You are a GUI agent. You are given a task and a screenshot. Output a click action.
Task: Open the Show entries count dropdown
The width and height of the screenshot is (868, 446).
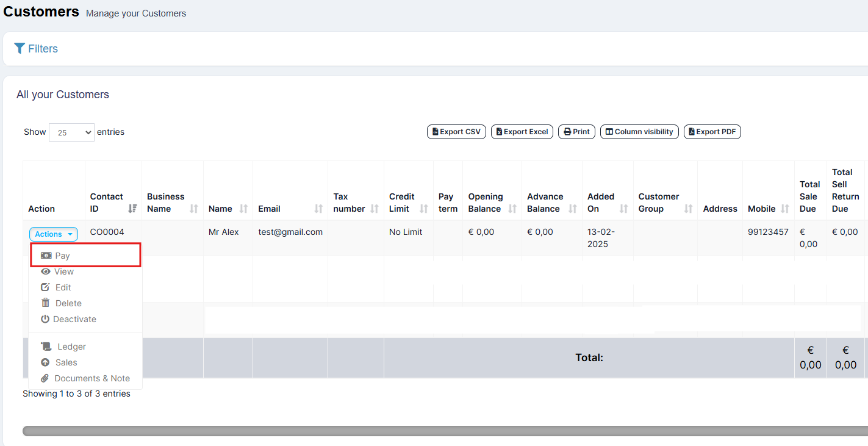[x=71, y=132]
